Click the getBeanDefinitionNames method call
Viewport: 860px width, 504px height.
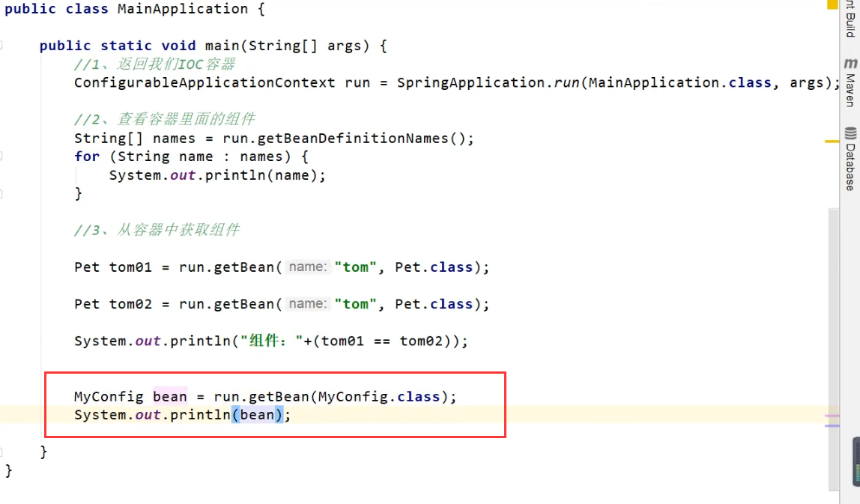coord(353,139)
